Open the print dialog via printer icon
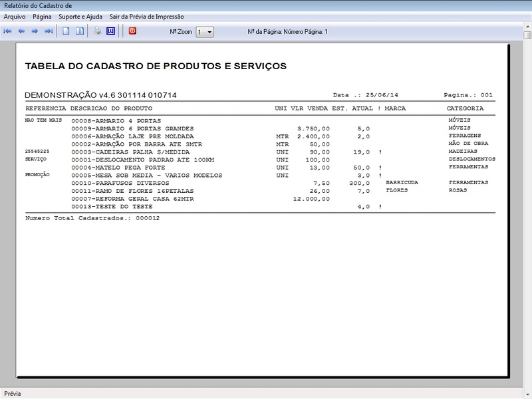The image size is (532, 399). click(x=96, y=29)
